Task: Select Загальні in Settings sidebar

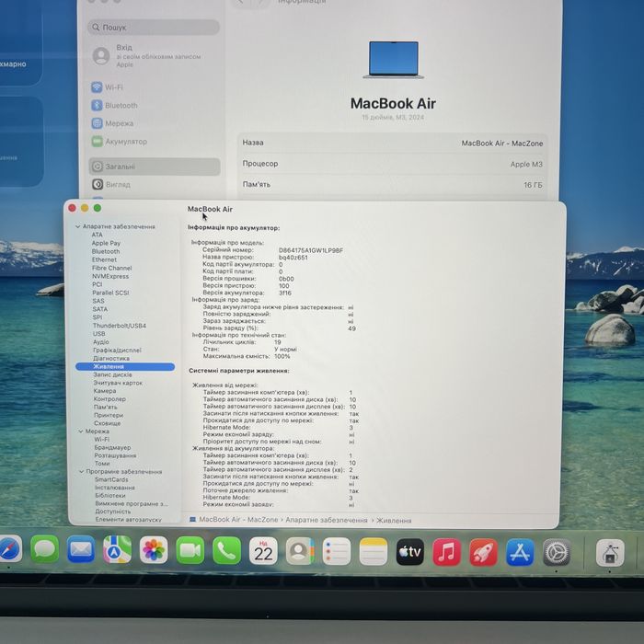Action: point(155,167)
